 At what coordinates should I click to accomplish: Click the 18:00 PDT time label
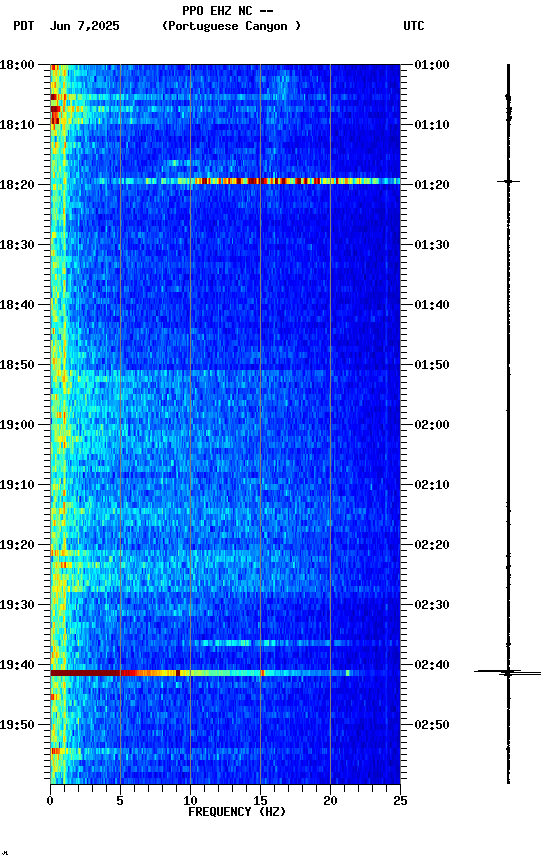pos(17,65)
